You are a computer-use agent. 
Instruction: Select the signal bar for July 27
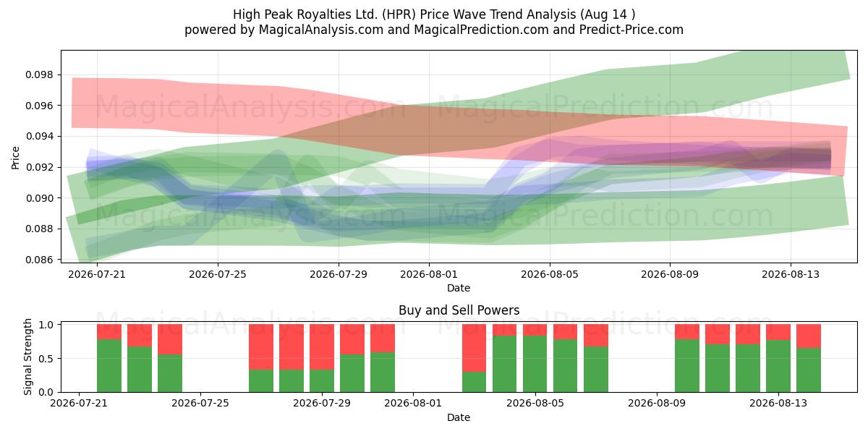pyautogui.click(x=261, y=358)
